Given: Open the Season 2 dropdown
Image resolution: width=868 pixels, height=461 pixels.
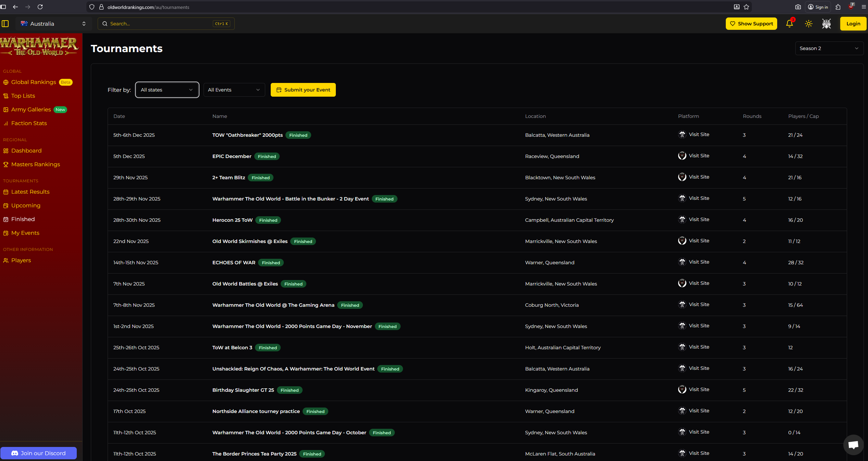Looking at the screenshot, I should (x=829, y=48).
